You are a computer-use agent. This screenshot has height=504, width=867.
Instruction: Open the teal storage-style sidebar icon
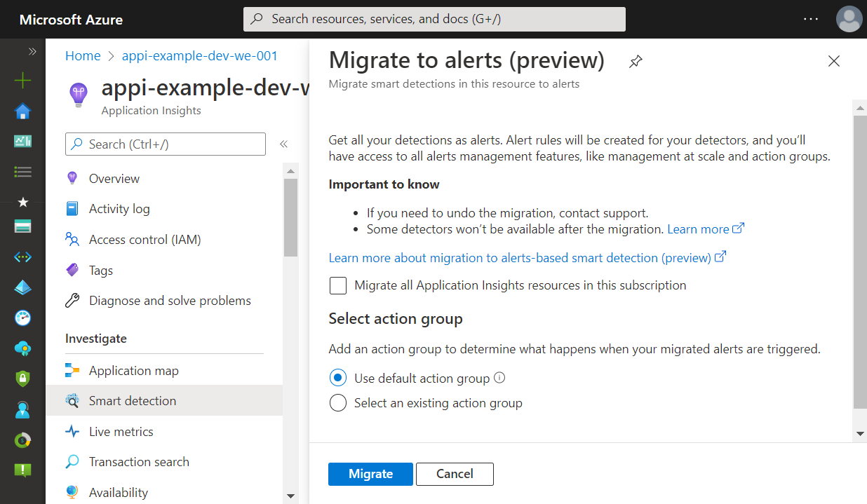(22, 226)
